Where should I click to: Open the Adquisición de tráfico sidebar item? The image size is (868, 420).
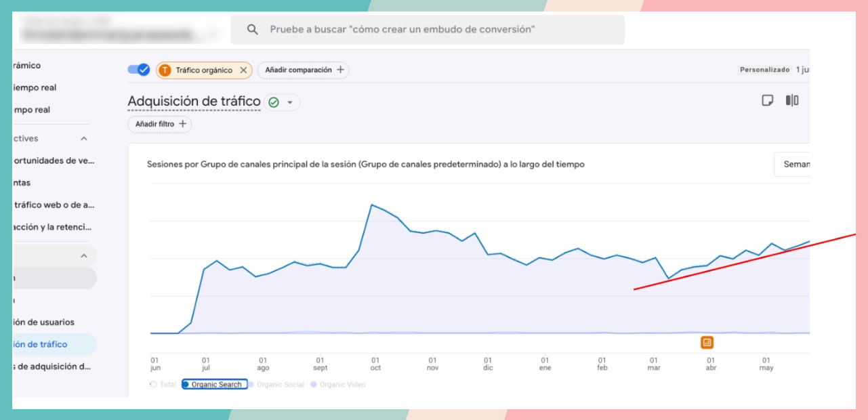pos(41,344)
